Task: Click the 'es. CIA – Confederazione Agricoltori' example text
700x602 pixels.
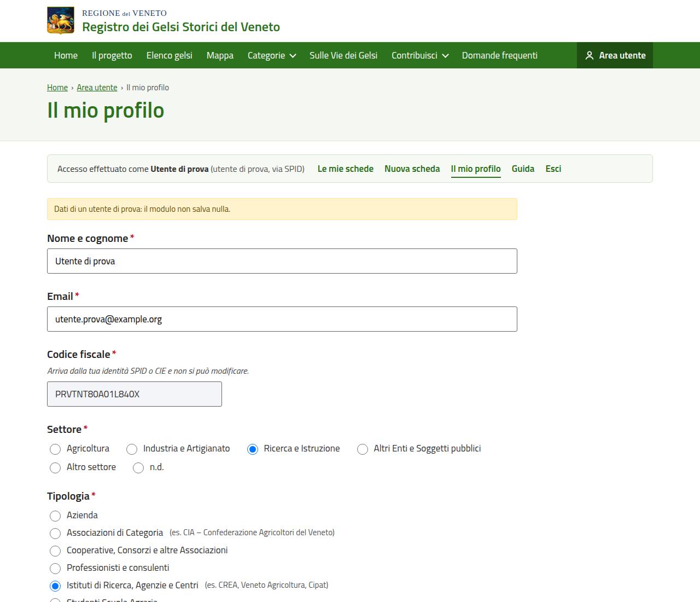Action: tap(252, 532)
